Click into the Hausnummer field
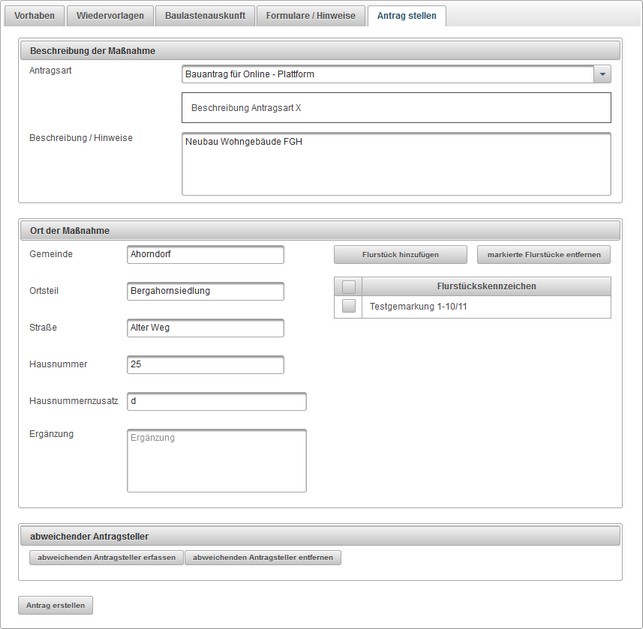Screen dimensions: 643x629 [x=205, y=365]
